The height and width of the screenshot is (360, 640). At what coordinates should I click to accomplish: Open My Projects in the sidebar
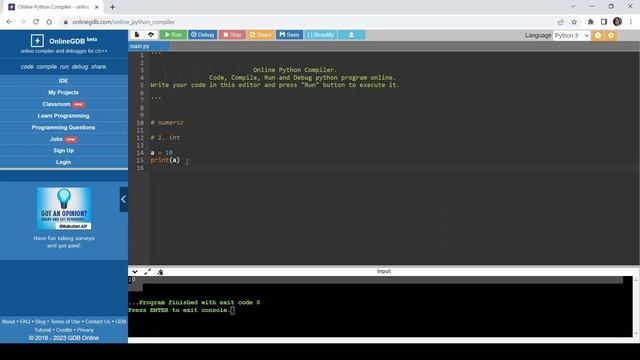(64, 92)
